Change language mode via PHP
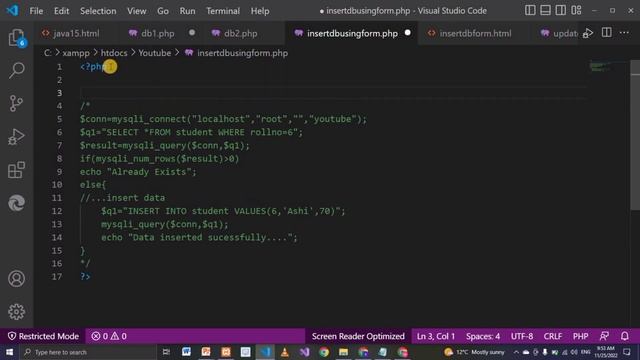Viewport: 640px width, 360px height. tap(580, 336)
